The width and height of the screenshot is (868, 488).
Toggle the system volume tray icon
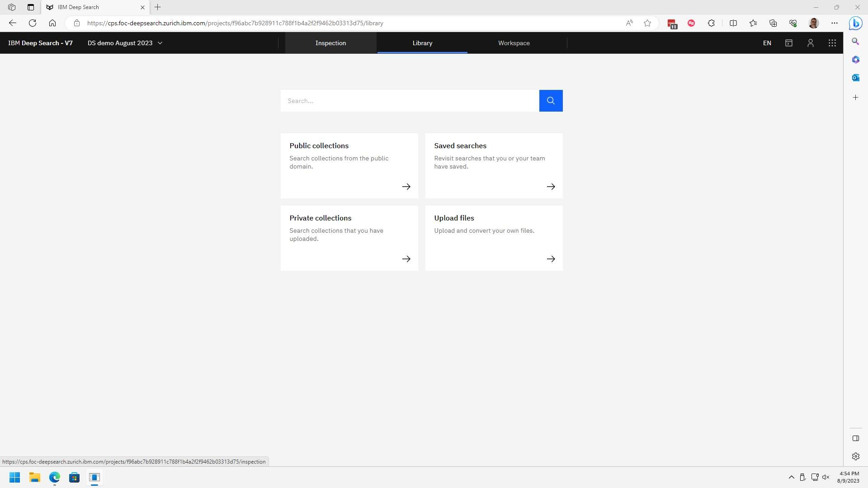tap(826, 477)
